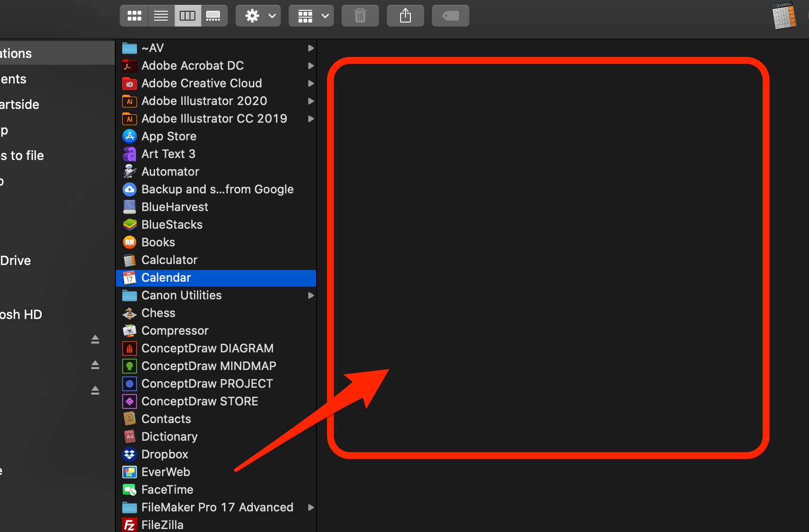The width and height of the screenshot is (809, 532).
Task: Click the ConceptDraw DIAGRAM icon
Action: point(130,348)
